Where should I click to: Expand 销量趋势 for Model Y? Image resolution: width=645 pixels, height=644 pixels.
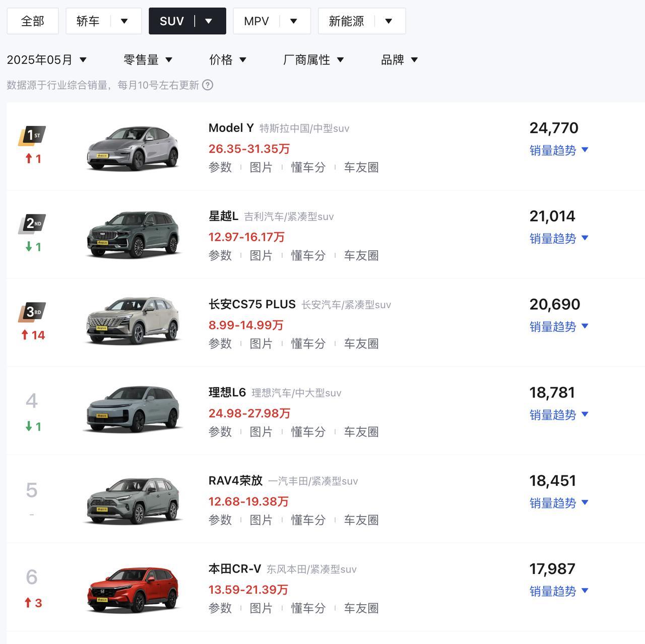click(559, 150)
